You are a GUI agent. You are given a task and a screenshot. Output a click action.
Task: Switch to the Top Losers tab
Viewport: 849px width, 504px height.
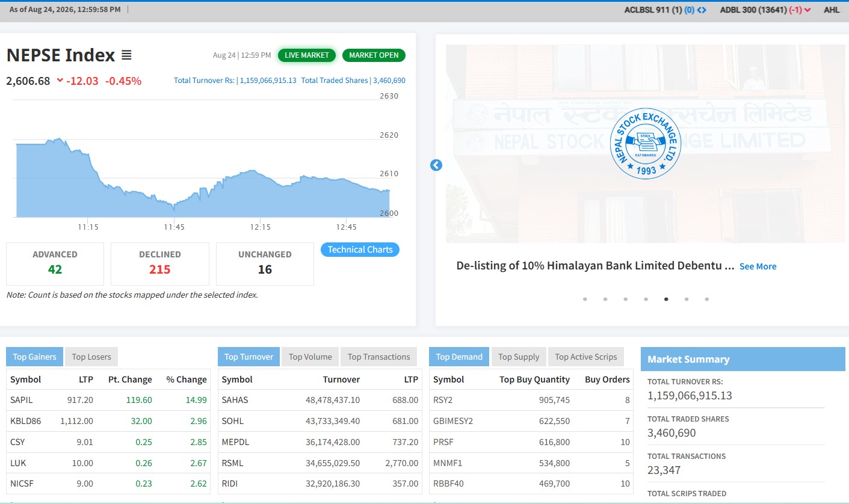click(x=91, y=357)
